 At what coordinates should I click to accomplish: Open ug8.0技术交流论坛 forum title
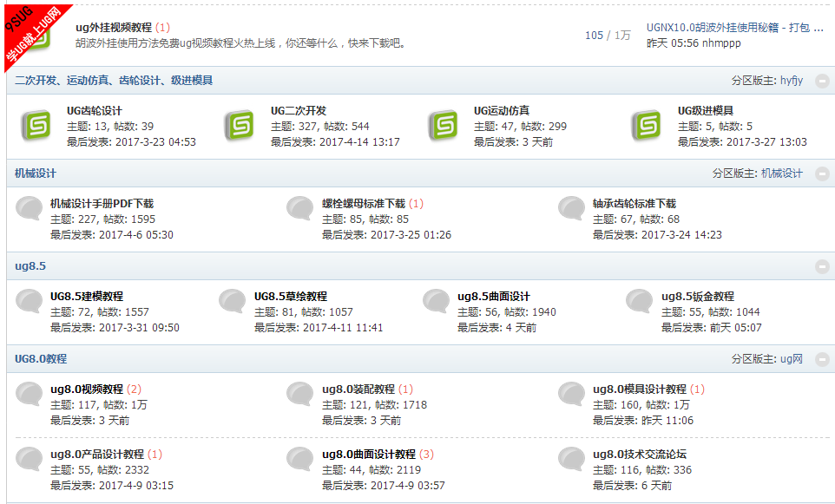640,455
